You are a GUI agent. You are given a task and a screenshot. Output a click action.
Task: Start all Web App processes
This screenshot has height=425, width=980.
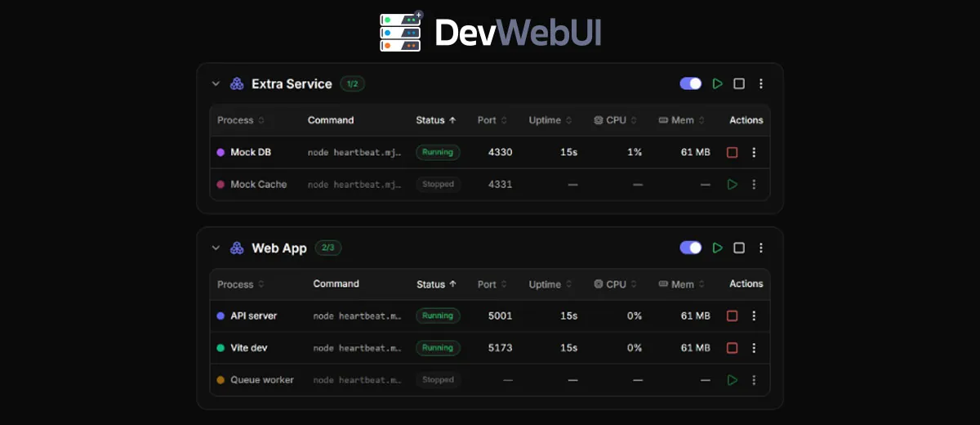[718, 248]
